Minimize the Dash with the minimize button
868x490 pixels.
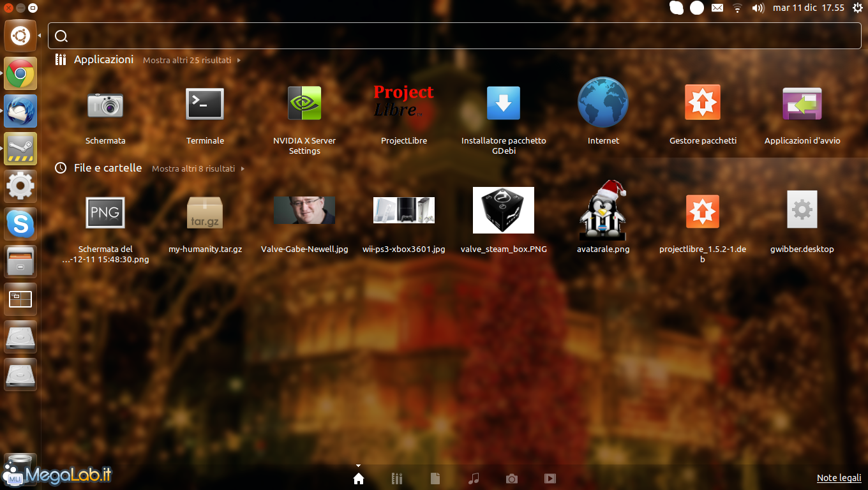click(x=20, y=8)
